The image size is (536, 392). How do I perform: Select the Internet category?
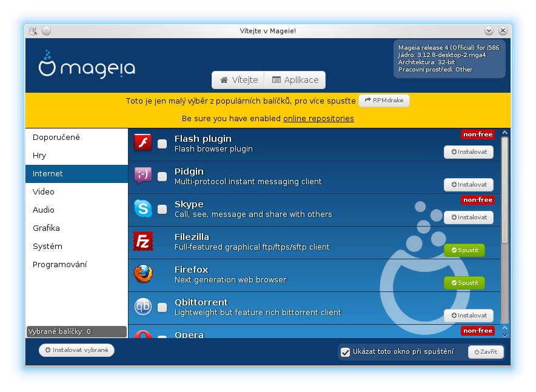(76, 174)
